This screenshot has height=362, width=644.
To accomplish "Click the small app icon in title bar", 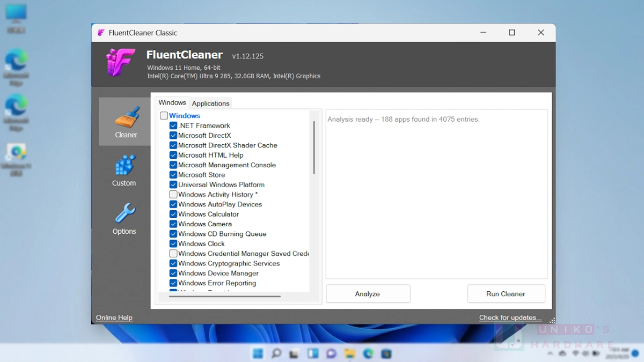I will [101, 33].
